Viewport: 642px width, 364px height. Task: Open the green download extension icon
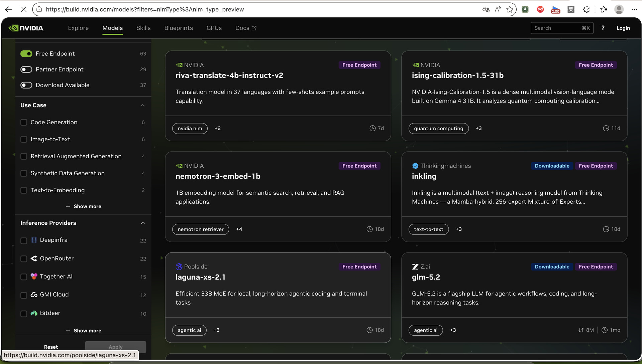click(x=525, y=9)
